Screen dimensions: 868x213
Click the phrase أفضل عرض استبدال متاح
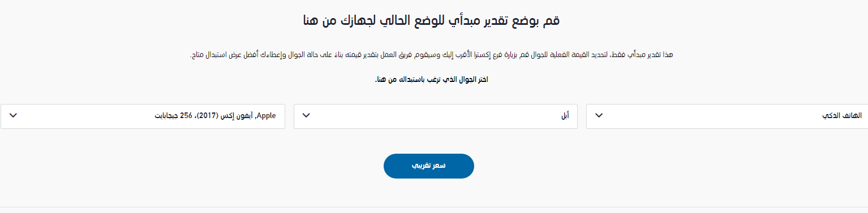click(225, 55)
